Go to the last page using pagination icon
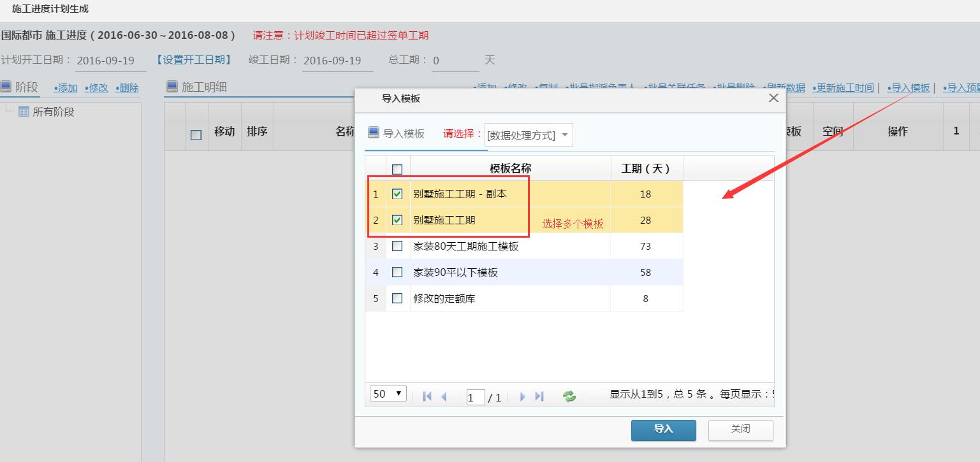This screenshot has height=462, width=980. click(x=539, y=396)
